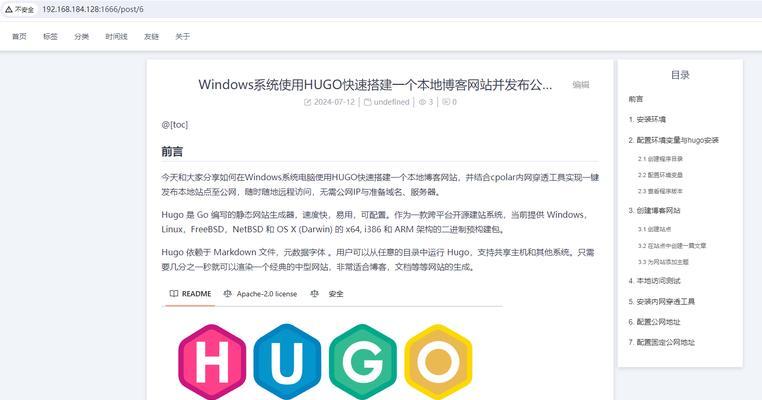Open the 标签 navigation item
Screen dimensions: 762x400
pyautogui.click(x=51, y=36)
